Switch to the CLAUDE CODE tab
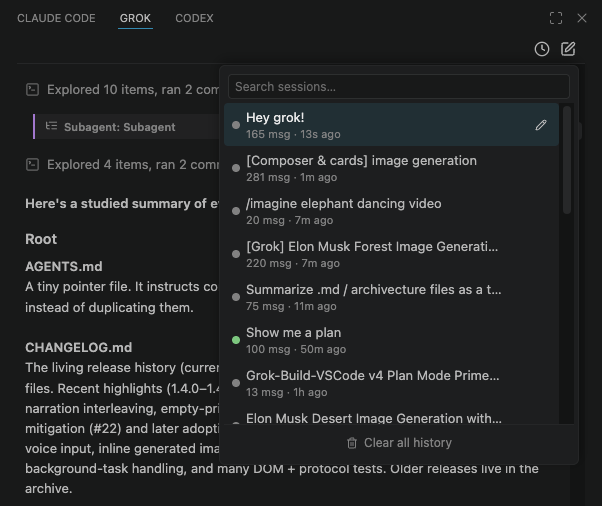The width and height of the screenshot is (602, 506). [x=56, y=18]
